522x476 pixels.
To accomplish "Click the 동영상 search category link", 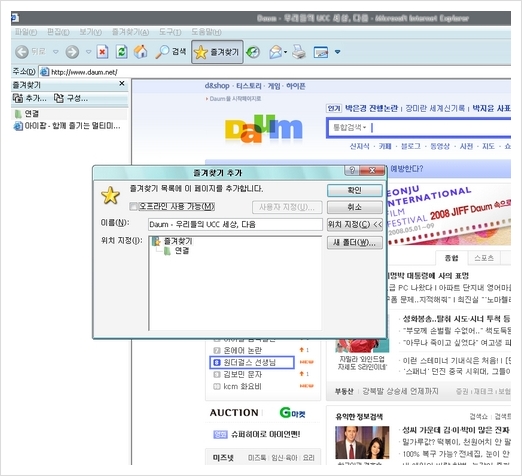I will click(440, 146).
